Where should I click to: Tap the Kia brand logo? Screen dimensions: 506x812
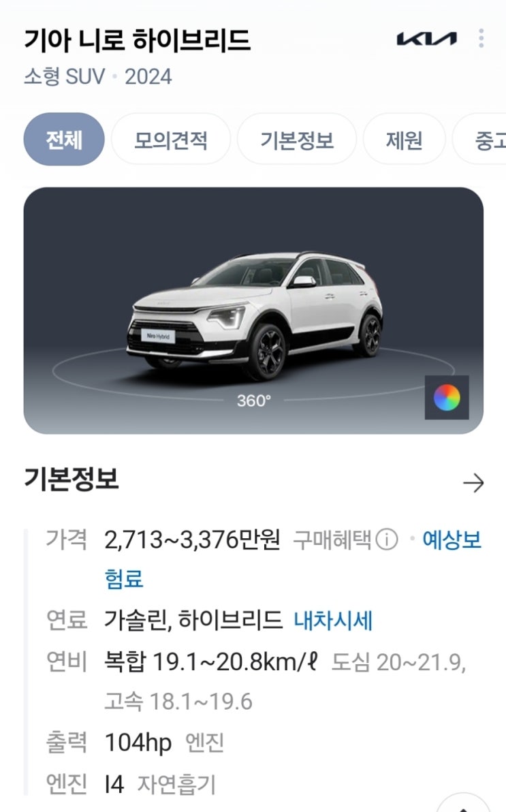tap(427, 39)
